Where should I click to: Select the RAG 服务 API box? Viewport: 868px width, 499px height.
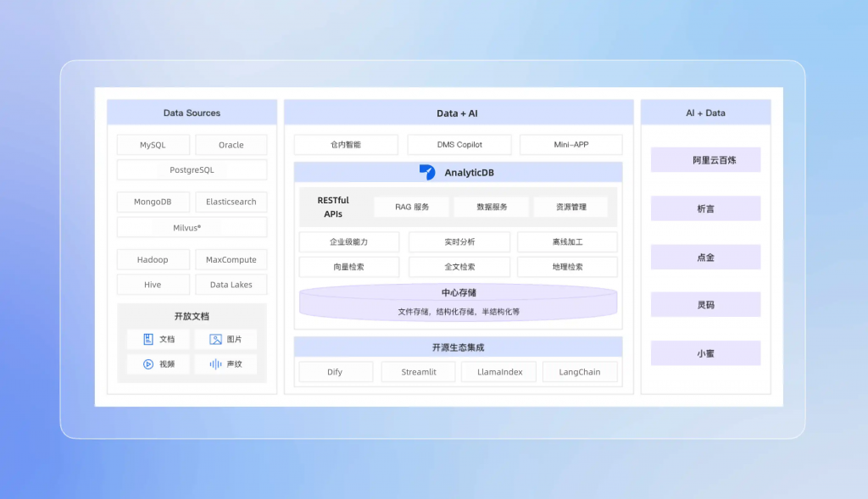[x=412, y=207]
